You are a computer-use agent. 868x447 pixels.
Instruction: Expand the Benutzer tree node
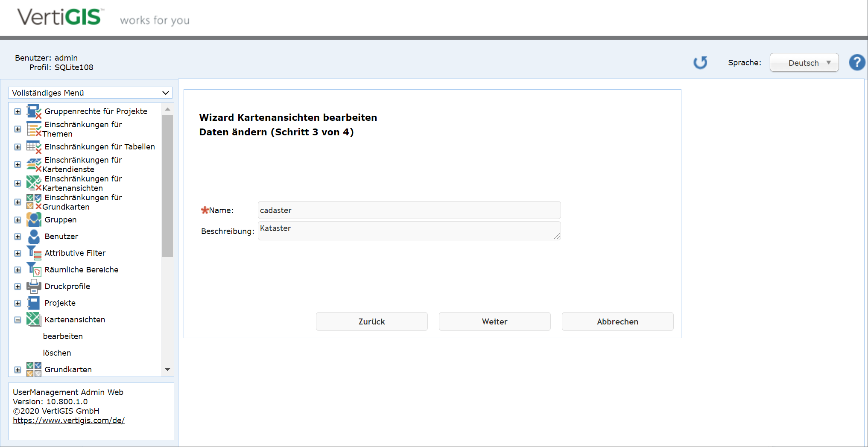click(x=18, y=237)
